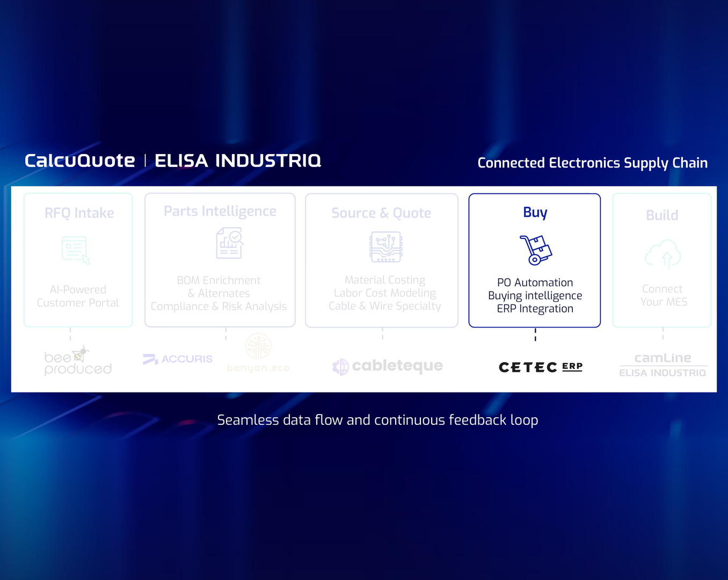Select the Source & Quote heading
This screenshot has height=580, width=728.
point(381,213)
